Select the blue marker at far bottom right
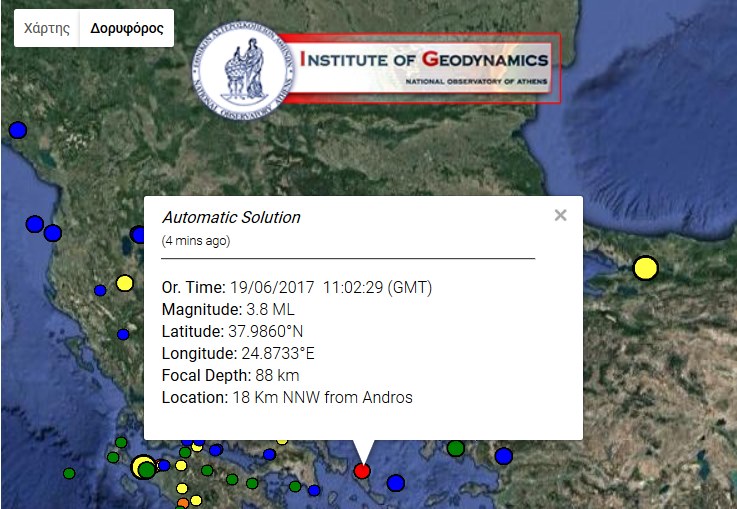737x509 pixels. [x=503, y=456]
